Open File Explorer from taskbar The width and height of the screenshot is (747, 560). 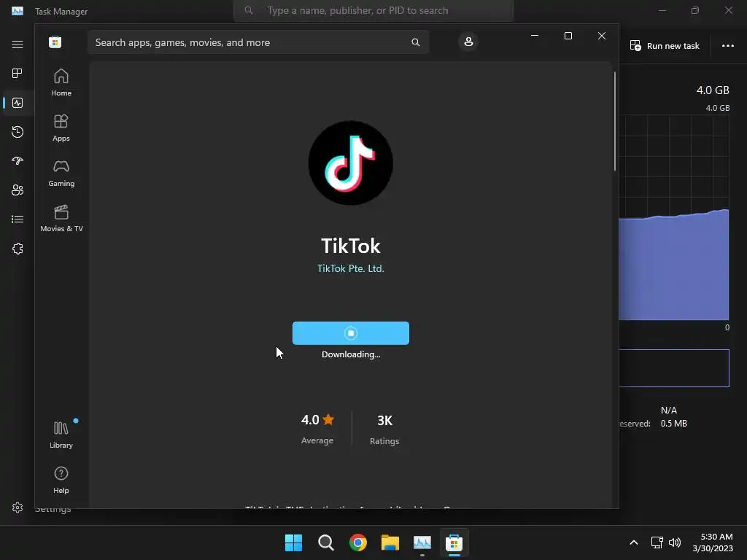point(390,542)
